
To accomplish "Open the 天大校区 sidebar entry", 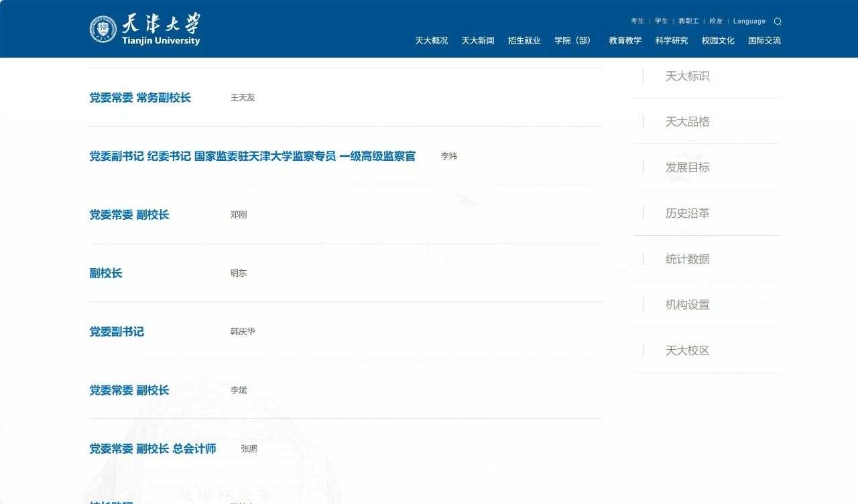I will [x=688, y=350].
